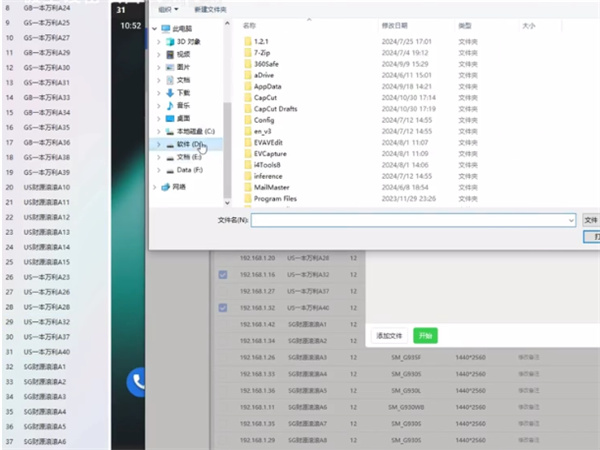Click the Add File button

[x=389, y=336]
